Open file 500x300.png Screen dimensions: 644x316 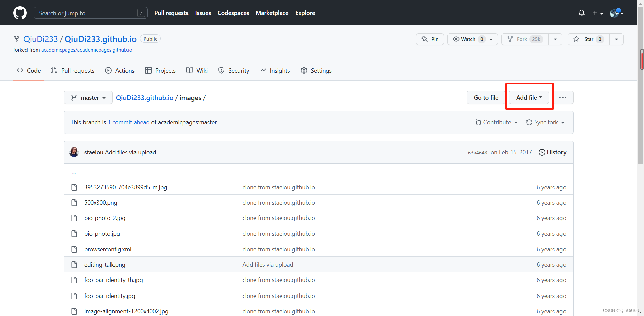tap(101, 203)
